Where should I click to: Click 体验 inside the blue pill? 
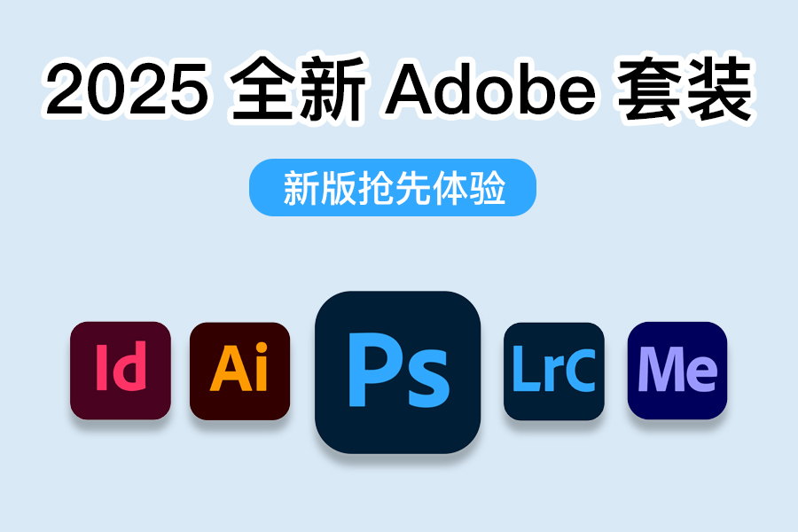(469, 188)
